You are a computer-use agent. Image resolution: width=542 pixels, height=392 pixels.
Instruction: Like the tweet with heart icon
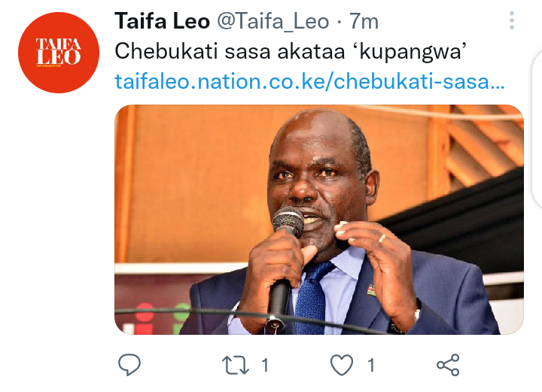pyautogui.click(x=342, y=365)
